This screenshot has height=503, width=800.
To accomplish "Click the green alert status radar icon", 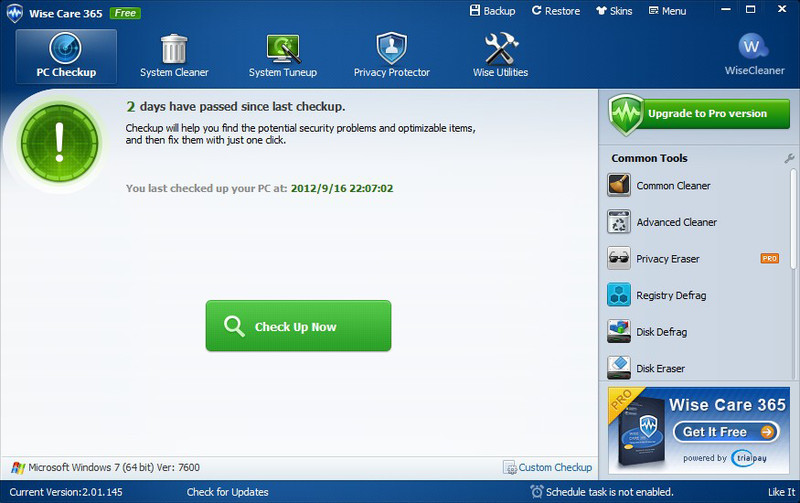I will pos(59,142).
